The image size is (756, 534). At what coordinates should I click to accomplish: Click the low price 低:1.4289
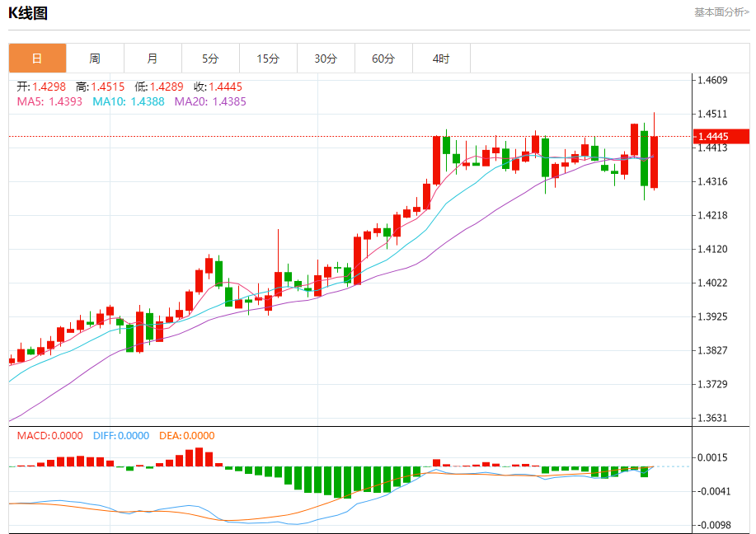(158, 87)
